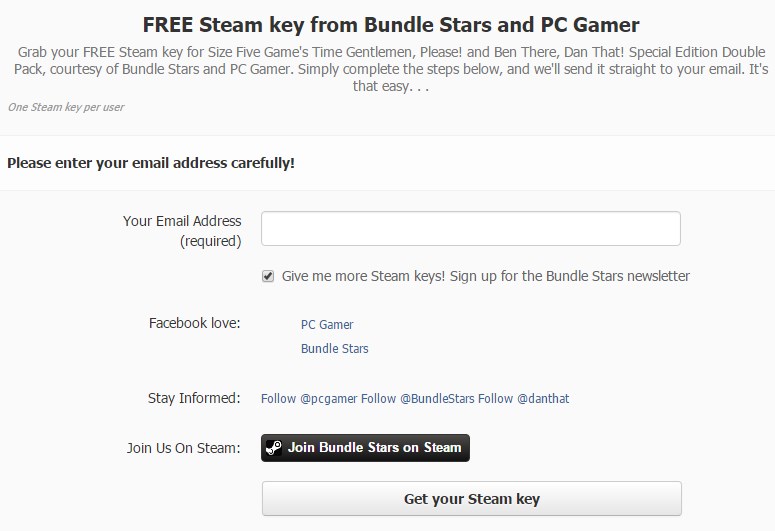Image resolution: width=775 pixels, height=531 pixels.
Task: Click the 'Facebook love:' label
Action: click(x=194, y=323)
